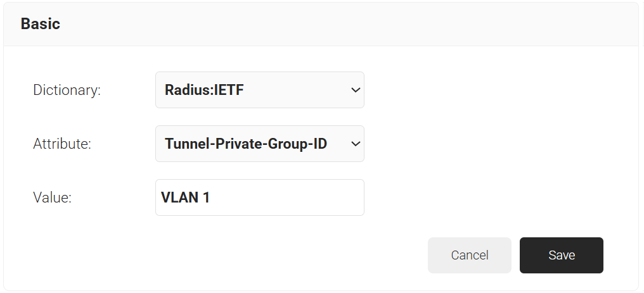644x293 pixels.
Task: Place cursor on the VLAN 1 text
Action: click(x=186, y=197)
